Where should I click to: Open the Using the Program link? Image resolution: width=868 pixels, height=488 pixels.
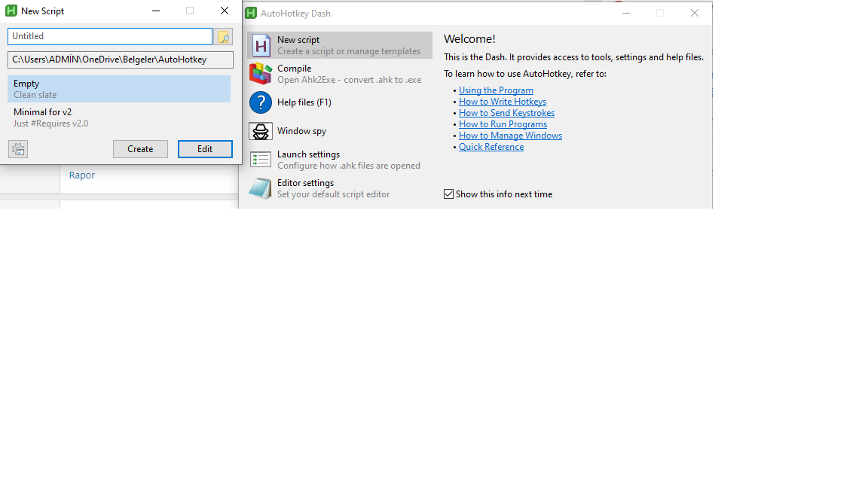coord(496,90)
